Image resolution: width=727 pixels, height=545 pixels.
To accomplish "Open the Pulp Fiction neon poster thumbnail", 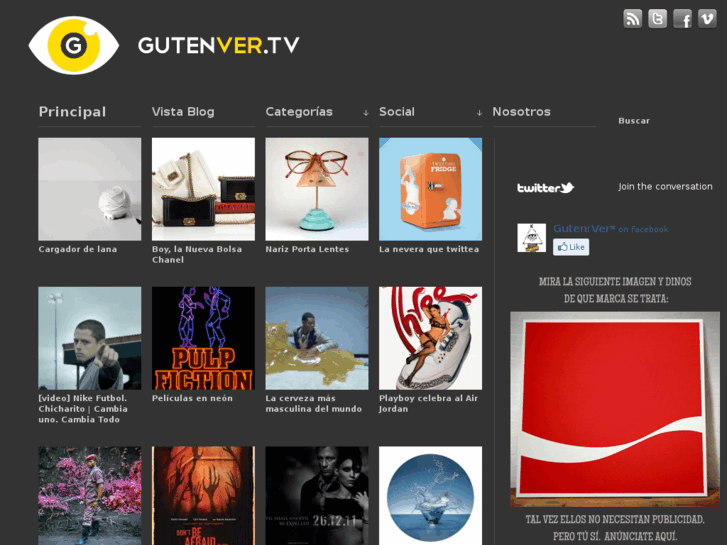I will pyautogui.click(x=203, y=338).
